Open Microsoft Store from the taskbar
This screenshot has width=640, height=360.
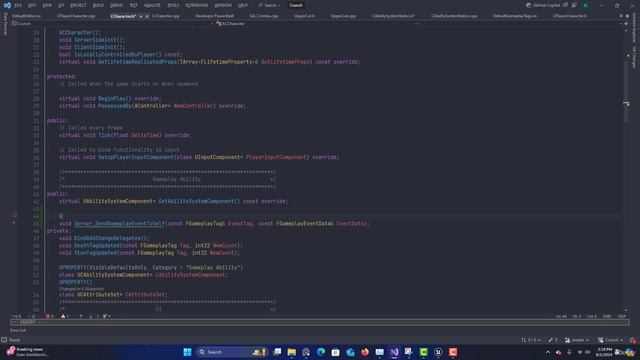tap(336, 352)
